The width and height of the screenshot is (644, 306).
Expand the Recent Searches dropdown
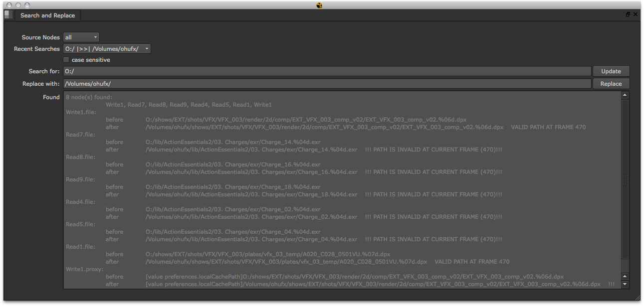tap(107, 49)
